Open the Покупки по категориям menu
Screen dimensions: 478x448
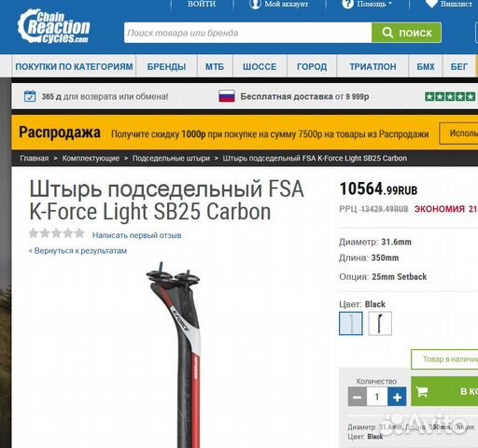(74, 66)
